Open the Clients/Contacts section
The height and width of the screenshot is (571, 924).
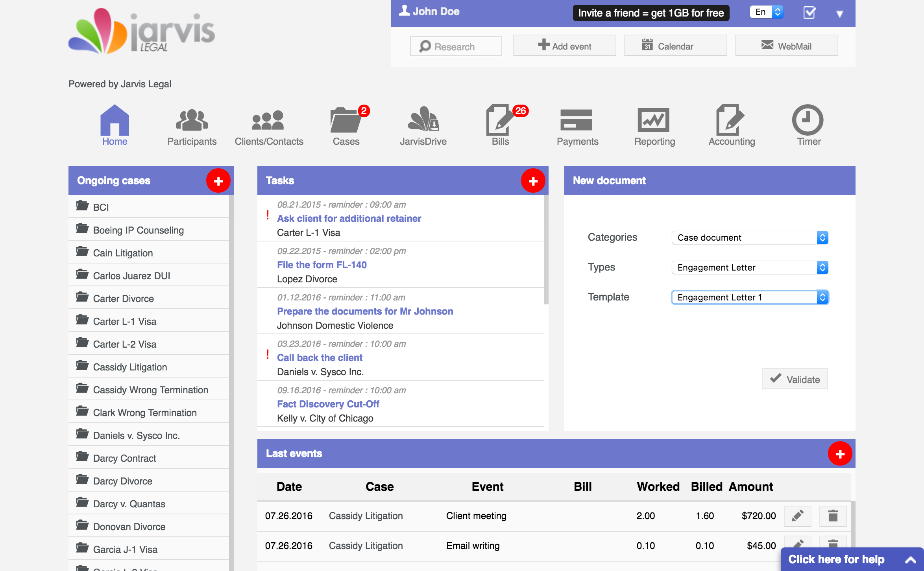click(x=269, y=125)
